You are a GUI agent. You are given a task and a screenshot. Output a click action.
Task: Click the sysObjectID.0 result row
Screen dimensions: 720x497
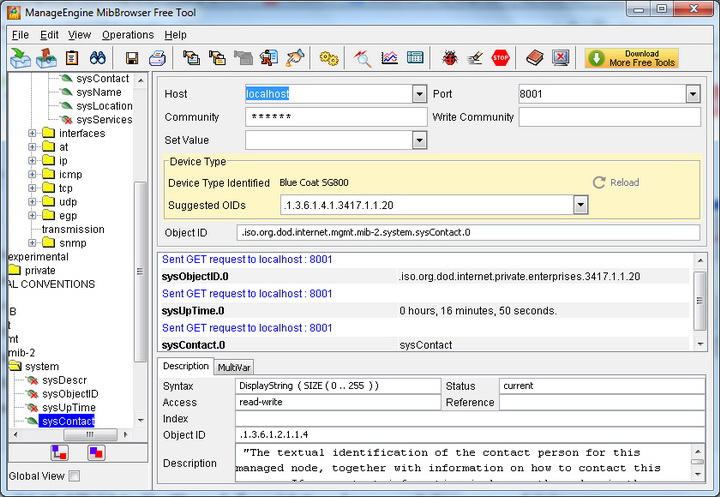pos(425,277)
